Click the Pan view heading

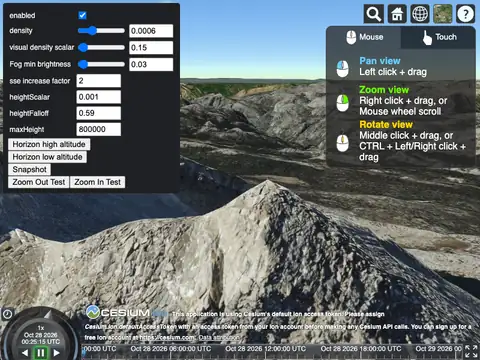380,61
